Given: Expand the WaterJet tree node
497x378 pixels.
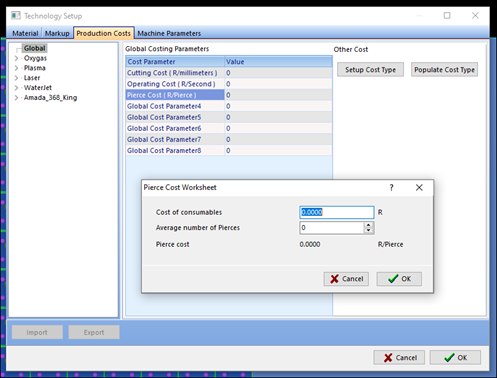Looking at the screenshot, I should tap(16, 88).
